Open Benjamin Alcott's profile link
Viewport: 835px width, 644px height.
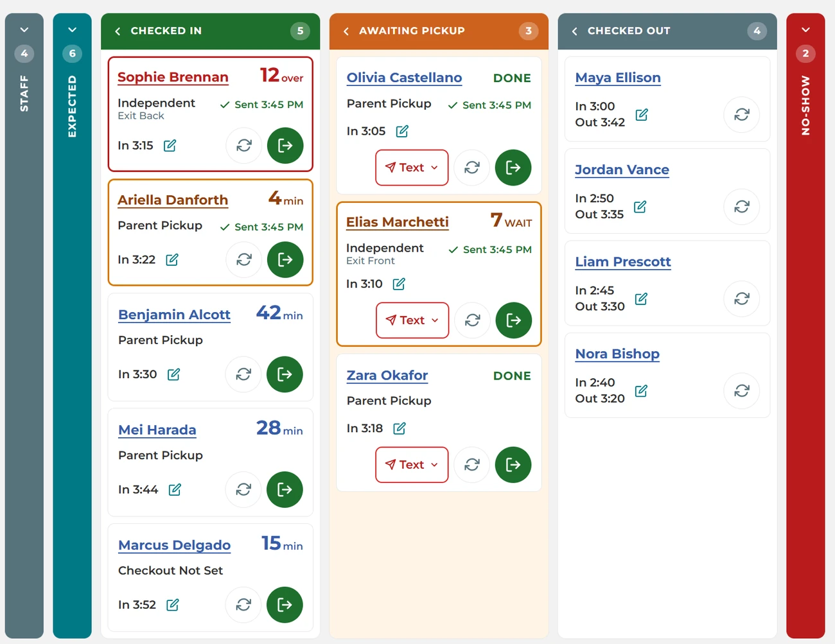coord(174,315)
